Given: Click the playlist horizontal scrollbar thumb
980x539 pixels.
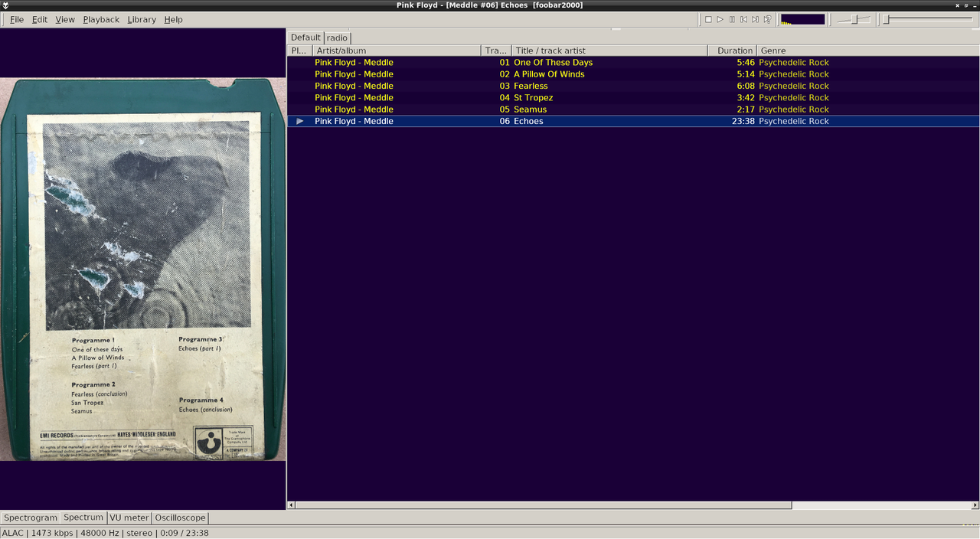Looking at the screenshot, I should click(x=544, y=505).
